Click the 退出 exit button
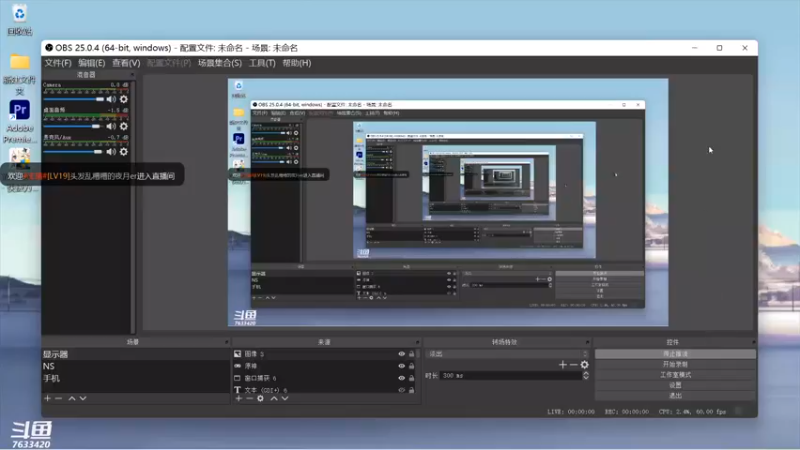 [675, 395]
